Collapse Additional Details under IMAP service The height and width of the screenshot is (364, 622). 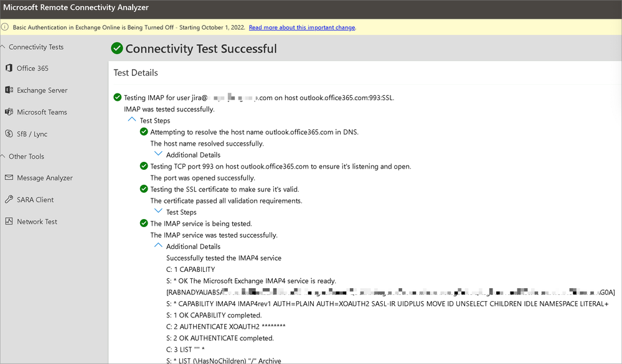point(158,246)
